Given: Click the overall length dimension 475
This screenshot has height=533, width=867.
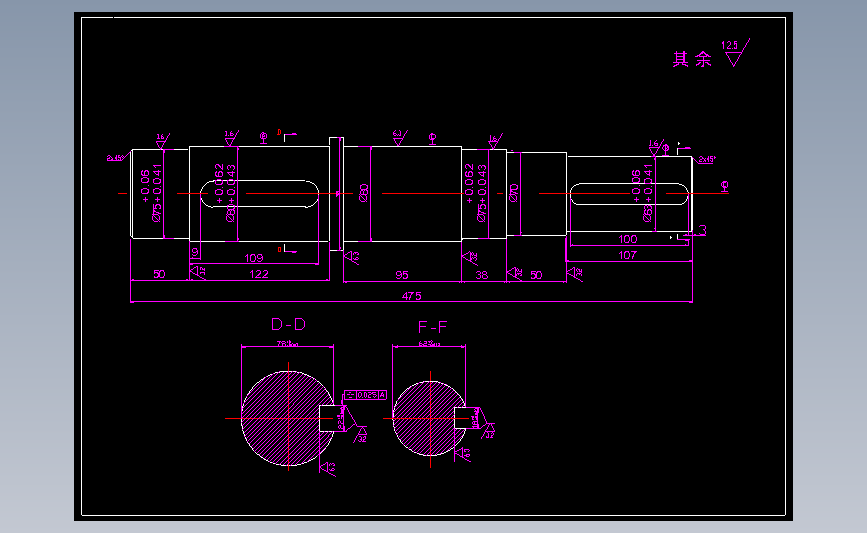Looking at the screenshot, I should coord(411,296).
